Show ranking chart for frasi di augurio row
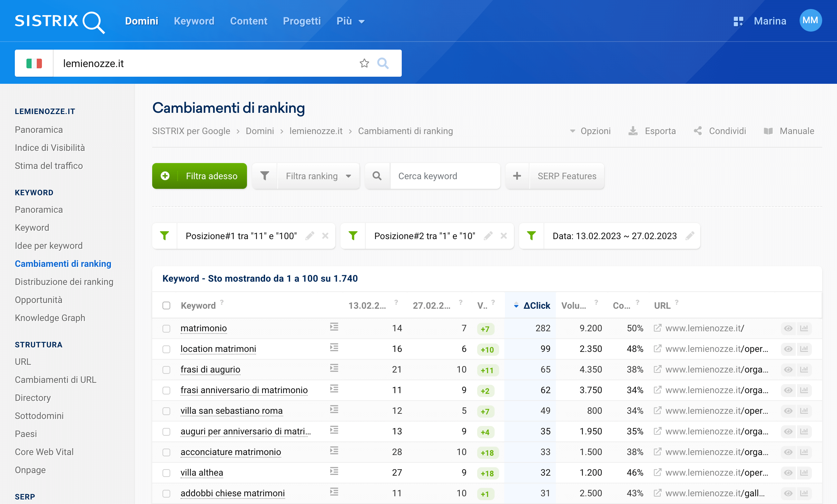837x504 pixels. [x=804, y=370]
